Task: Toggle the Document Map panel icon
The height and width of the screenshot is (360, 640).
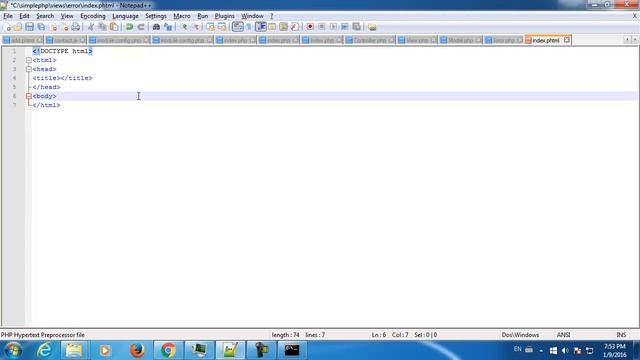Action: (283, 27)
